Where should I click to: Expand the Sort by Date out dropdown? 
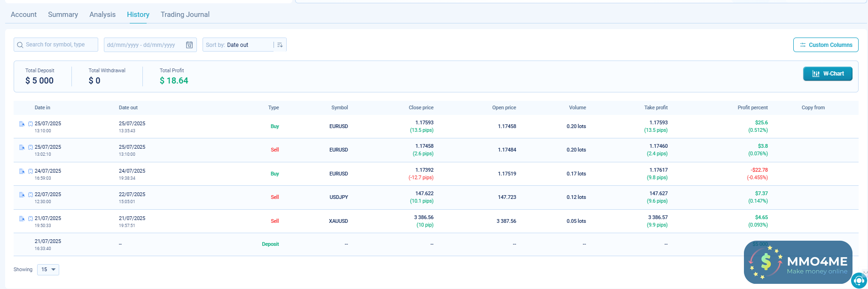(x=238, y=45)
